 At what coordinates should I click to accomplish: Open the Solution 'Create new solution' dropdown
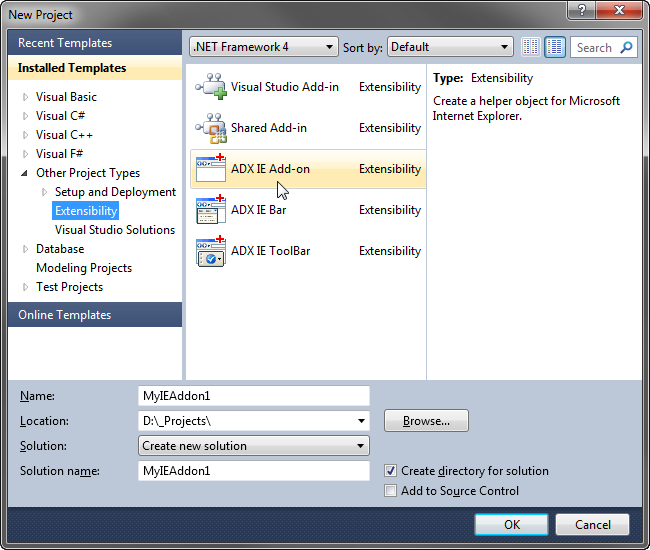[x=254, y=446]
